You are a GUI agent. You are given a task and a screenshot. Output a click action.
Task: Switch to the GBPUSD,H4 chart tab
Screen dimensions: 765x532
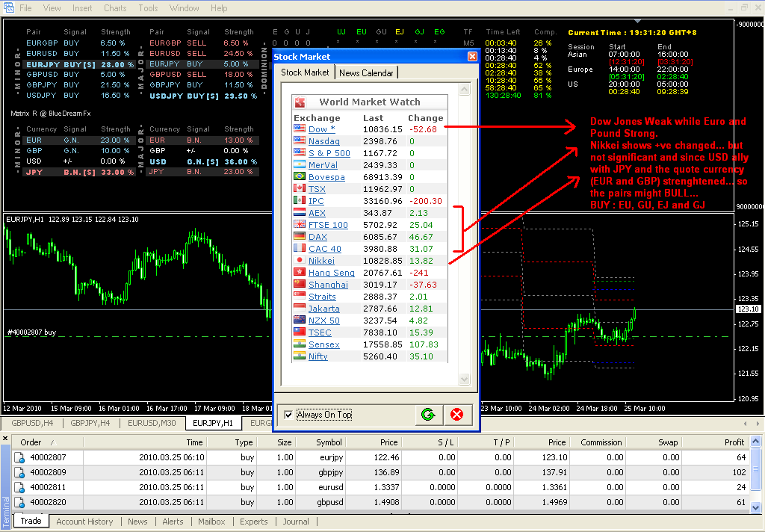[x=32, y=423]
